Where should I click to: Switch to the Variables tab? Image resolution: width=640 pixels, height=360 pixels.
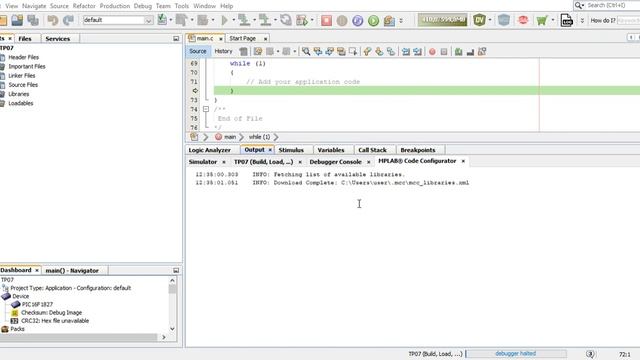pos(331,150)
